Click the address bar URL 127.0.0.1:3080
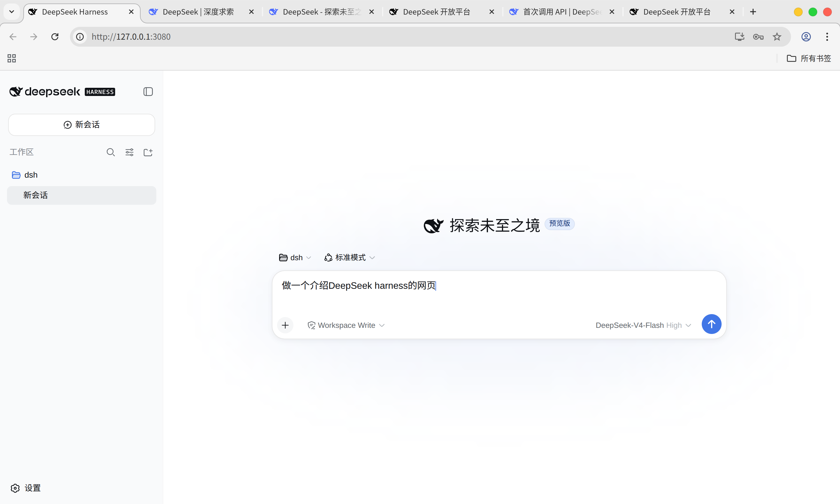The height and width of the screenshot is (504, 840). point(131,37)
